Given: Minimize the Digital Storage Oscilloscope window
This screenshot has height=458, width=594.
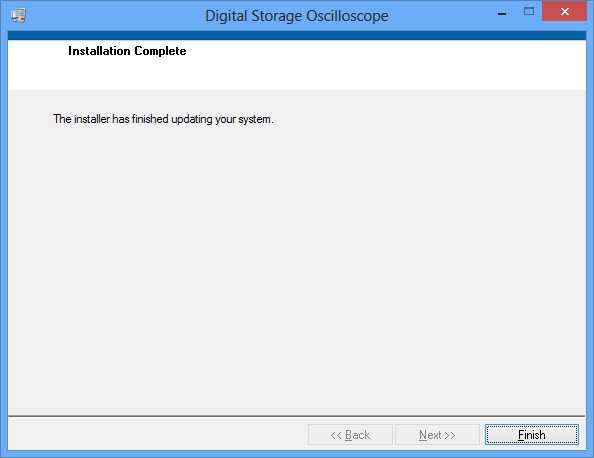Looking at the screenshot, I should point(502,14).
